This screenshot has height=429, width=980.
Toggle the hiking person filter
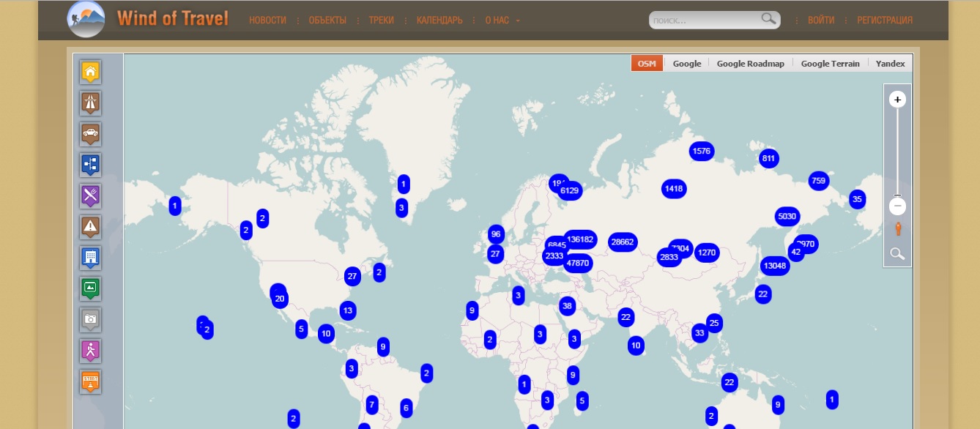pos(90,351)
